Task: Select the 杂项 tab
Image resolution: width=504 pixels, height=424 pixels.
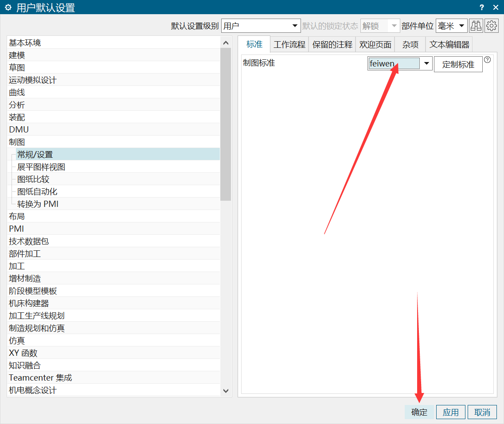Action: pos(410,45)
